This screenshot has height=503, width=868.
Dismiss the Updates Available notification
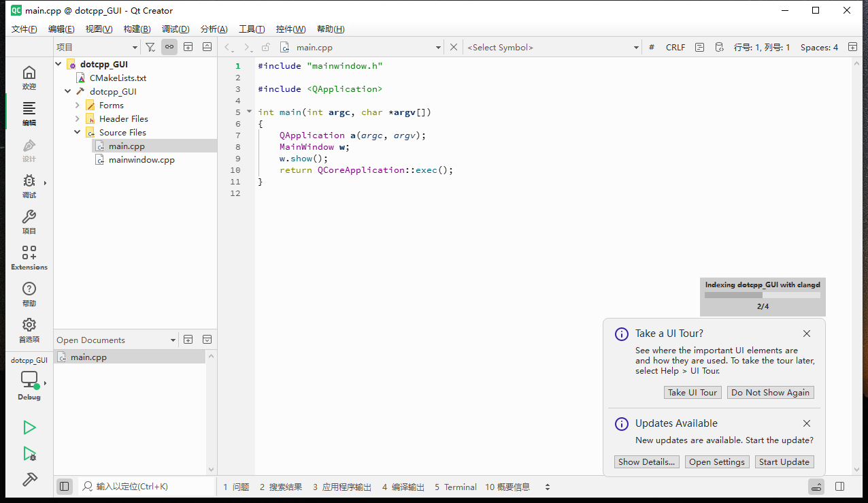point(807,423)
